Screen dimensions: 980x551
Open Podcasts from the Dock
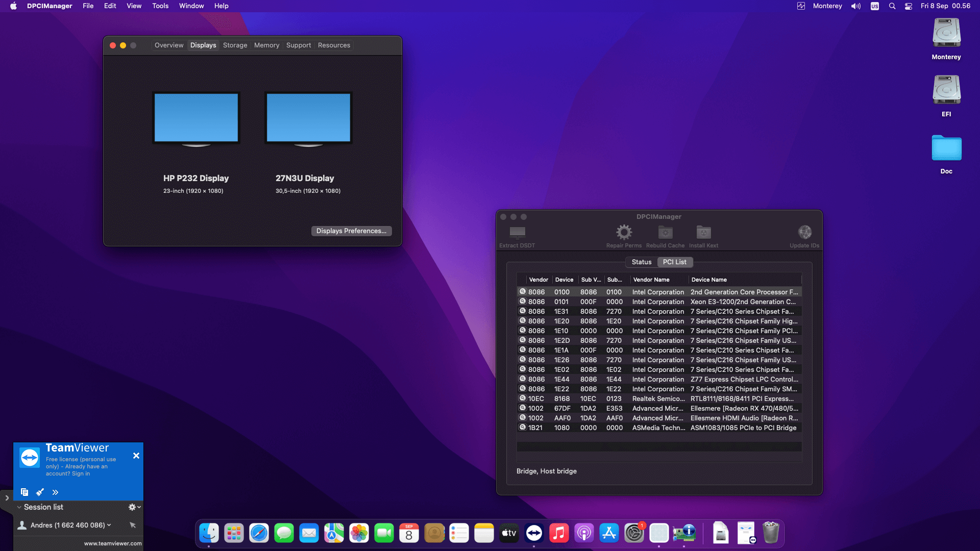pos(584,534)
